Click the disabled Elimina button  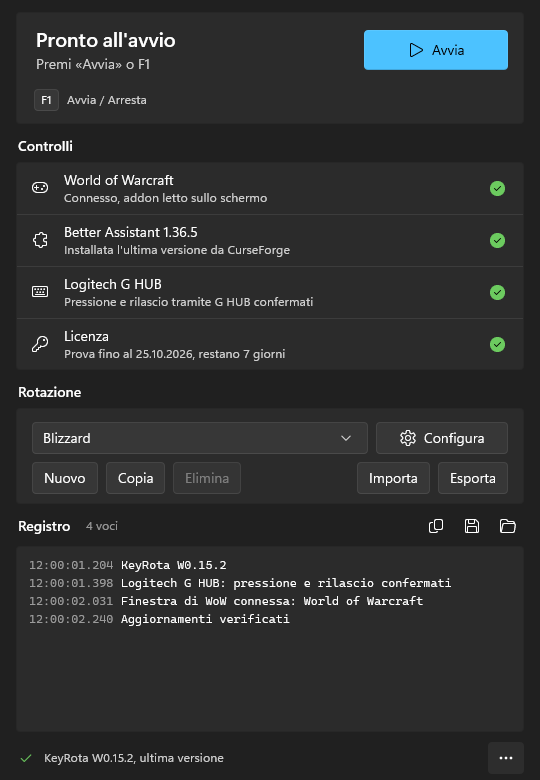(x=207, y=478)
